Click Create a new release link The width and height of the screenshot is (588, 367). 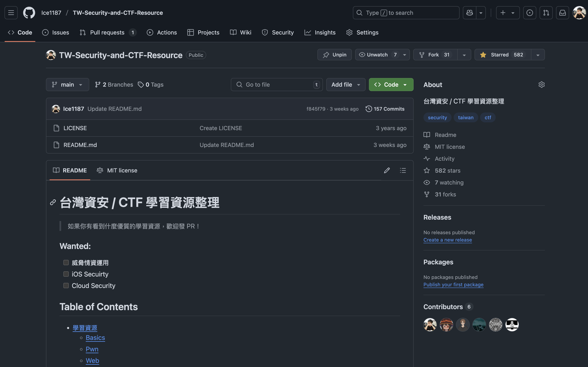tap(447, 240)
